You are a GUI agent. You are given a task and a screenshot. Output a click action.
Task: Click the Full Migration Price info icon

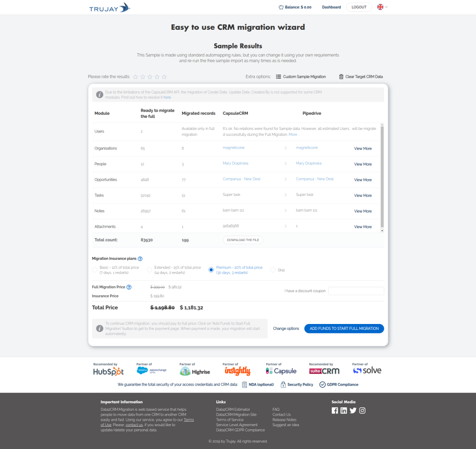pos(129,287)
